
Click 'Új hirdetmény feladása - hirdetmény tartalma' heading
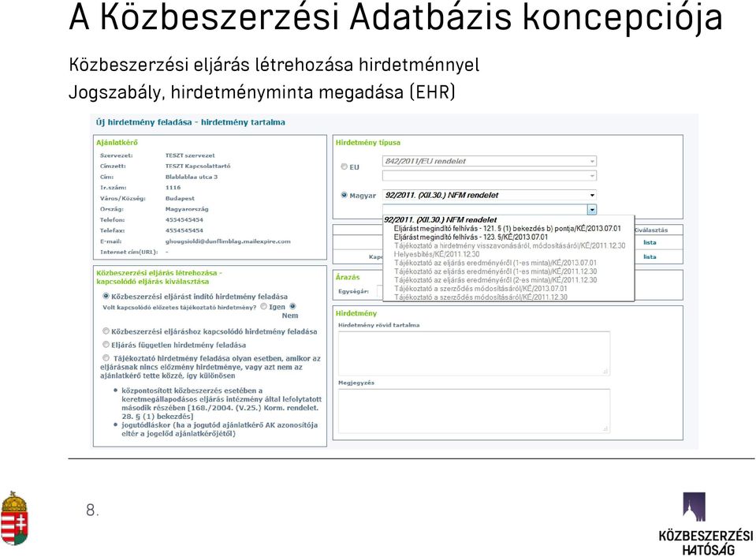click(x=191, y=122)
